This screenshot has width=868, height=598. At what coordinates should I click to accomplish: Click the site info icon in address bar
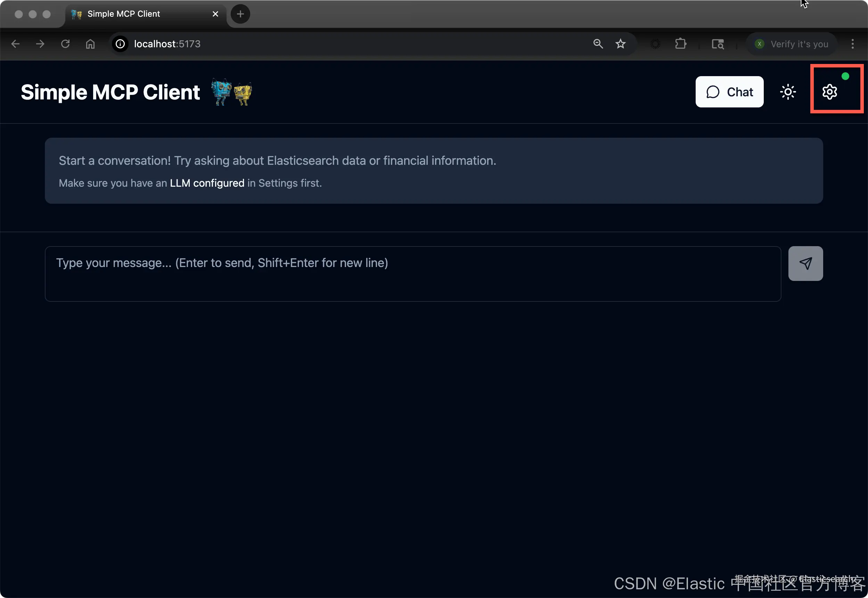[120, 44]
